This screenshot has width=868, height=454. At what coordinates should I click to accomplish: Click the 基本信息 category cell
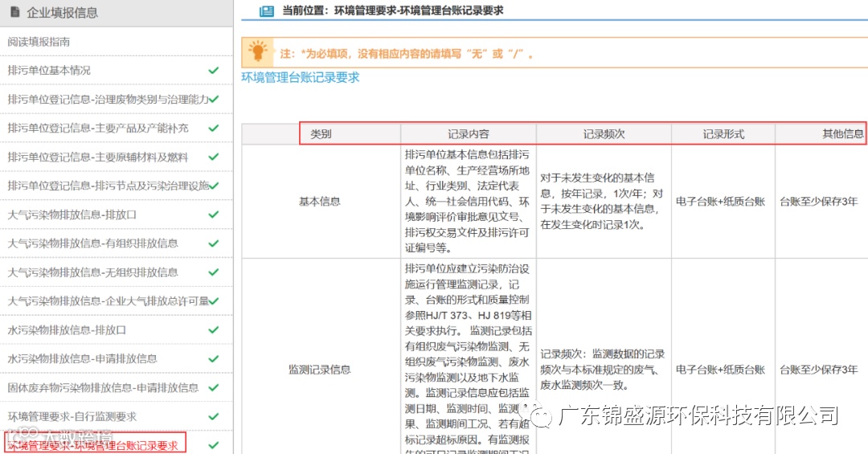[x=319, y=202]
